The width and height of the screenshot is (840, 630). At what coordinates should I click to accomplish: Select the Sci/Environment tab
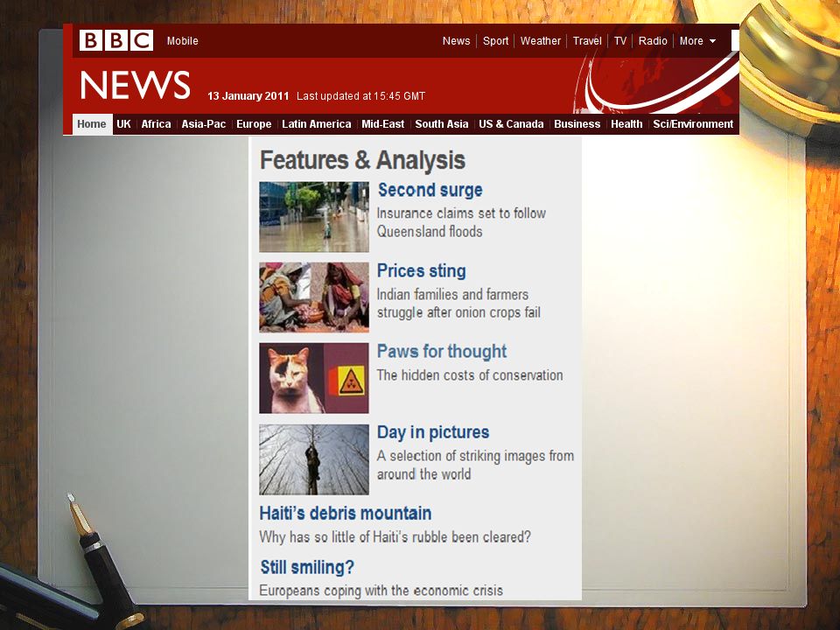pyautogui.click(x=693, y=123)
